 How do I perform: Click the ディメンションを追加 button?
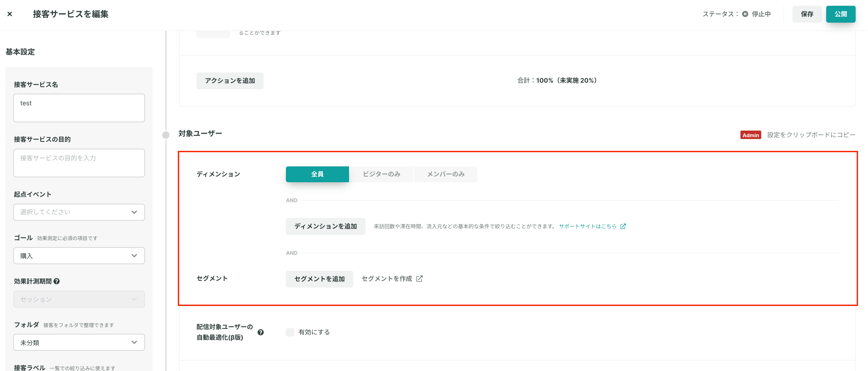pyautogui.click(x=325, y=226)
